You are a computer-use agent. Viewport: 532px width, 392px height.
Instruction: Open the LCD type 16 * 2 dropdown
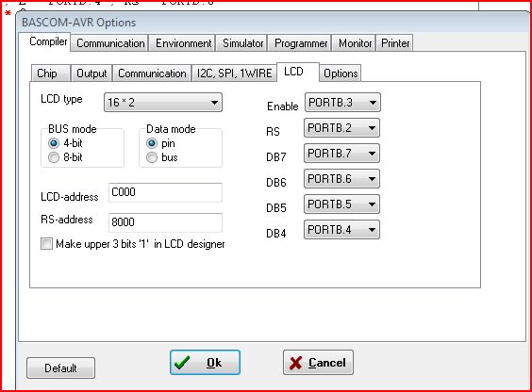[x=163, y=103]
